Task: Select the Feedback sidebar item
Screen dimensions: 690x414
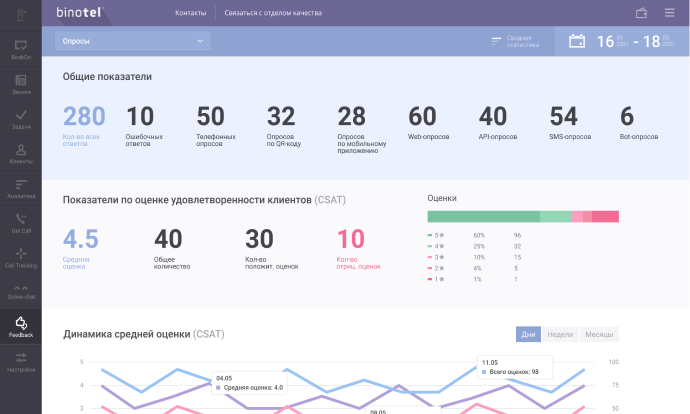Action: [x=20, y=327]
